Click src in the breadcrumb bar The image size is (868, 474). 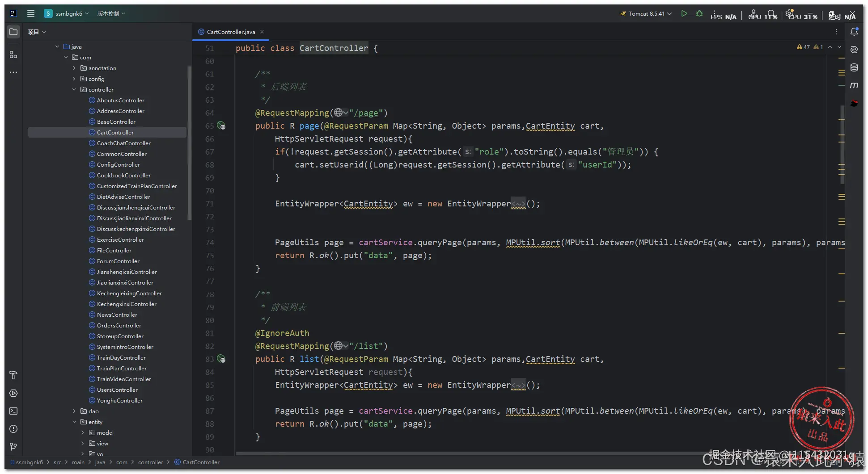(x=58, y=462)
